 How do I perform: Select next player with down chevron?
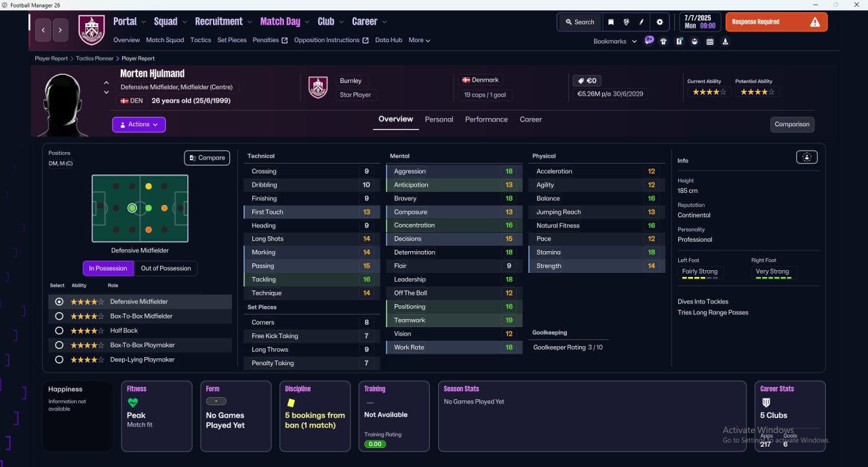[x=106, y=92]
